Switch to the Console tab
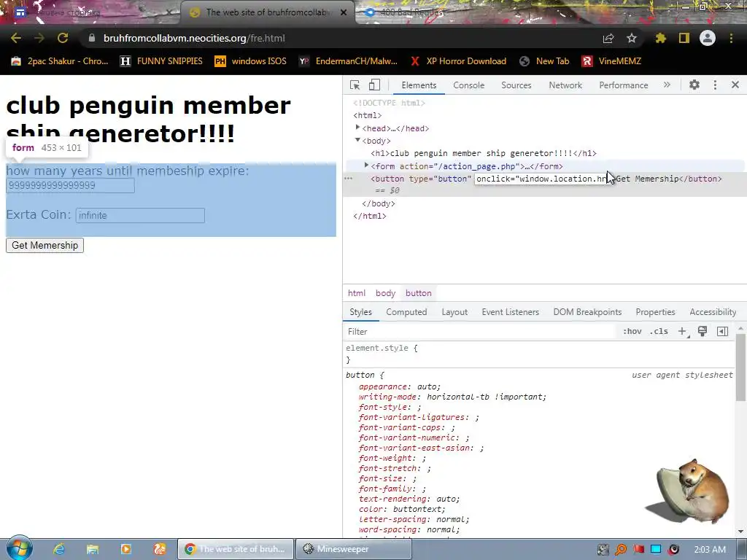Viewport: 747px width, 560px height. (469, 85)
